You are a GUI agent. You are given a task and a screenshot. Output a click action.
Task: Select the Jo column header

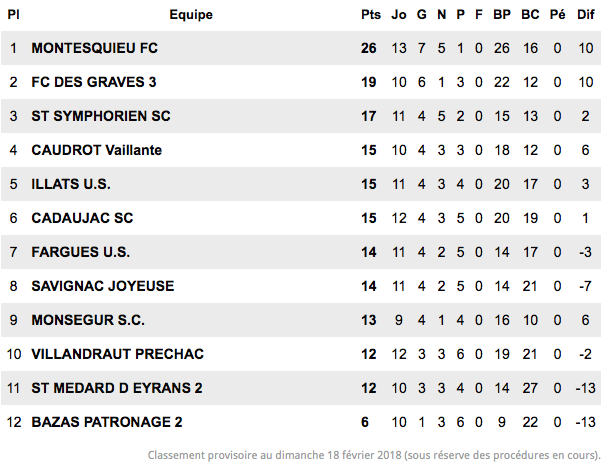(x=399, y=15)
